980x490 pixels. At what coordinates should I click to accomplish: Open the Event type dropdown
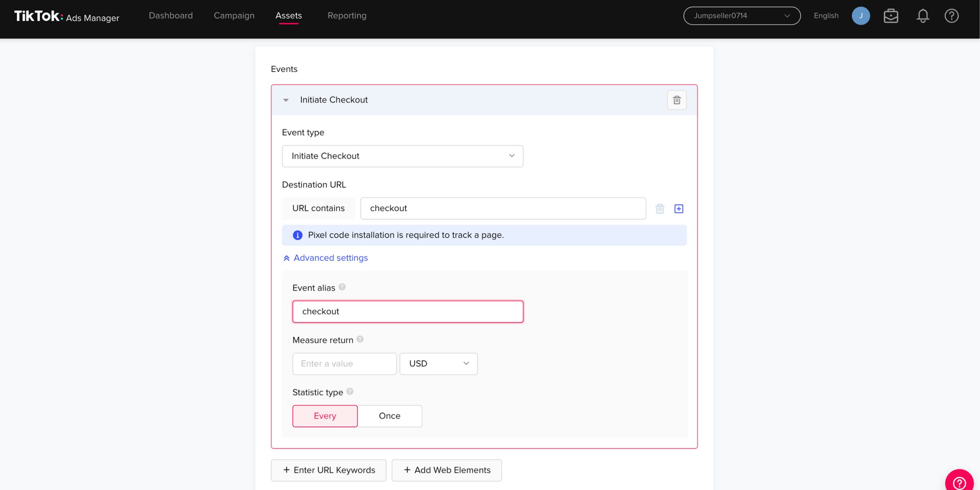pos(403,156)
